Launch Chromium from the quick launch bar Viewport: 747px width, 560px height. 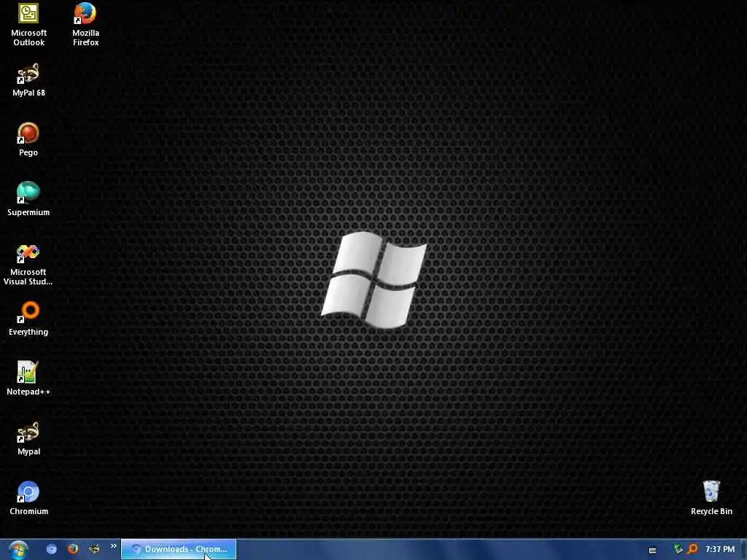click(x=52, y=549)
